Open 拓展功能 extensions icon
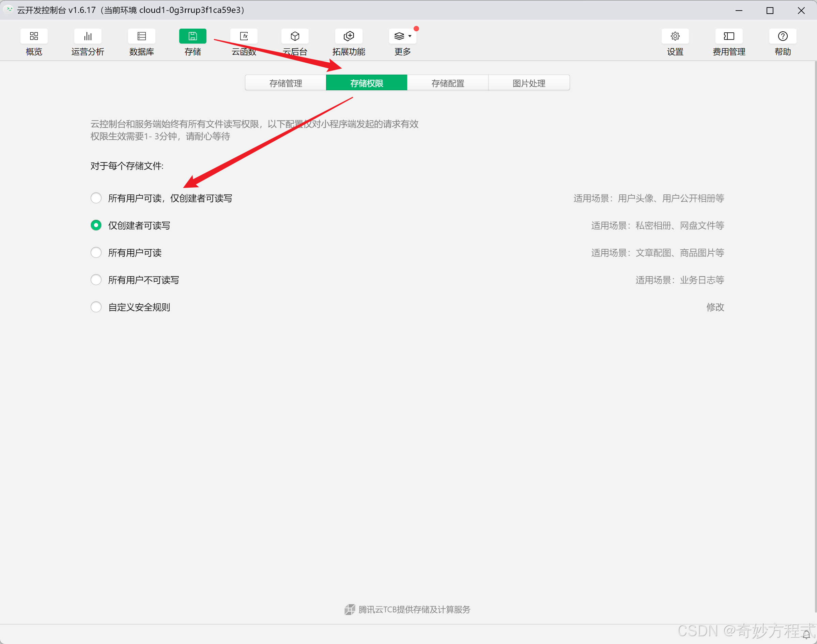This screenshot has width=817, height=644. [x=349, y=36]
